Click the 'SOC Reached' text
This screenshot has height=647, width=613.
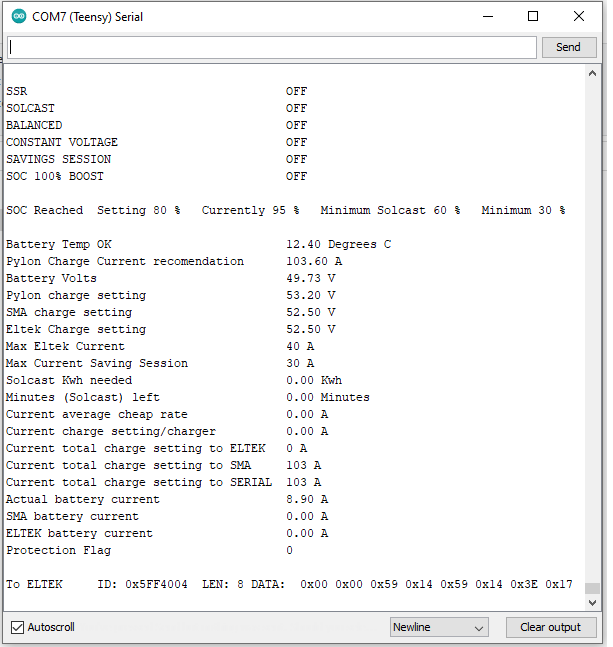pyautogui.click(x=44, y=210)
